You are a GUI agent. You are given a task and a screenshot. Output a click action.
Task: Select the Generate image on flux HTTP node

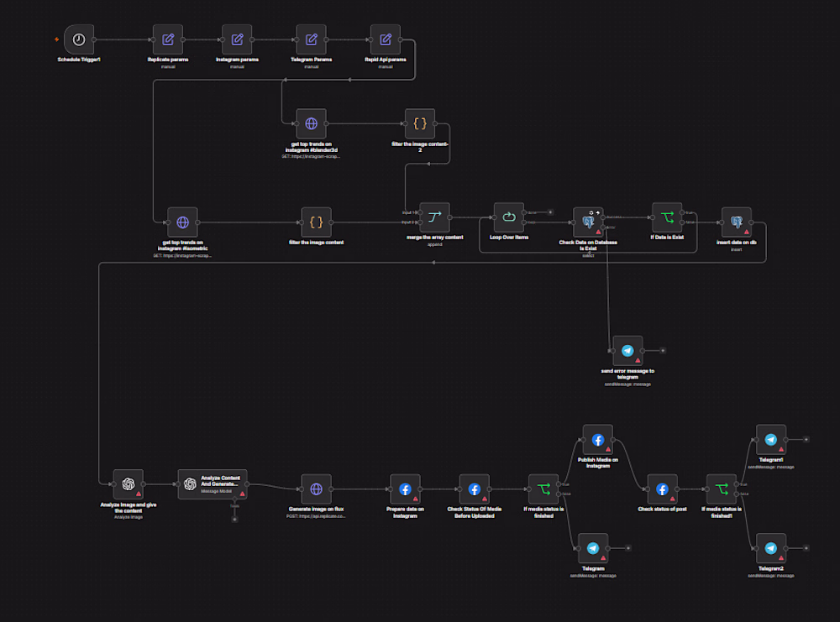316,489
